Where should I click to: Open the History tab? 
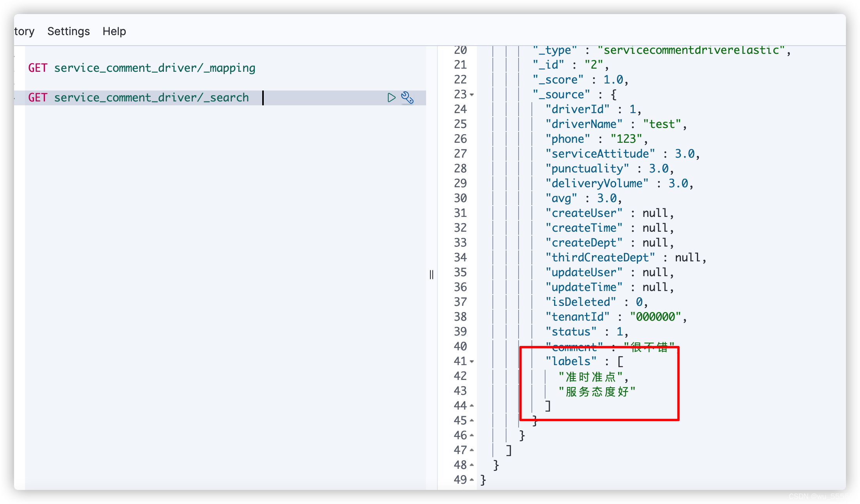pos(24,31)
